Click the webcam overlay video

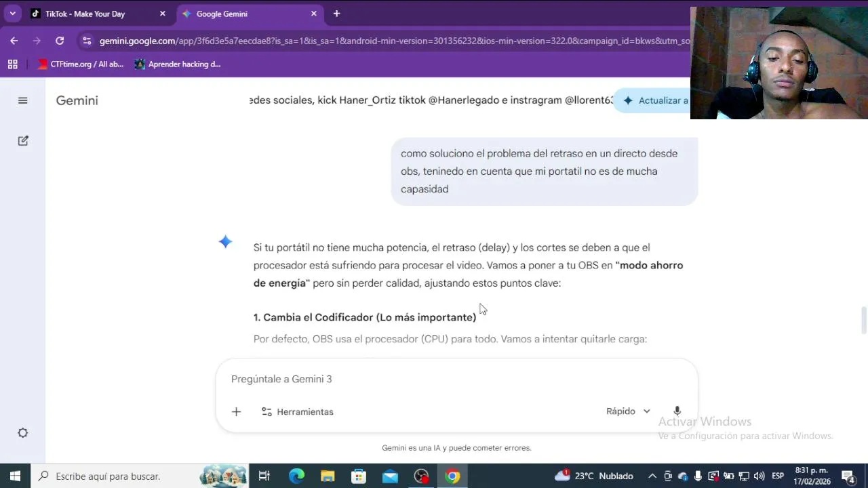coord(779,63)
